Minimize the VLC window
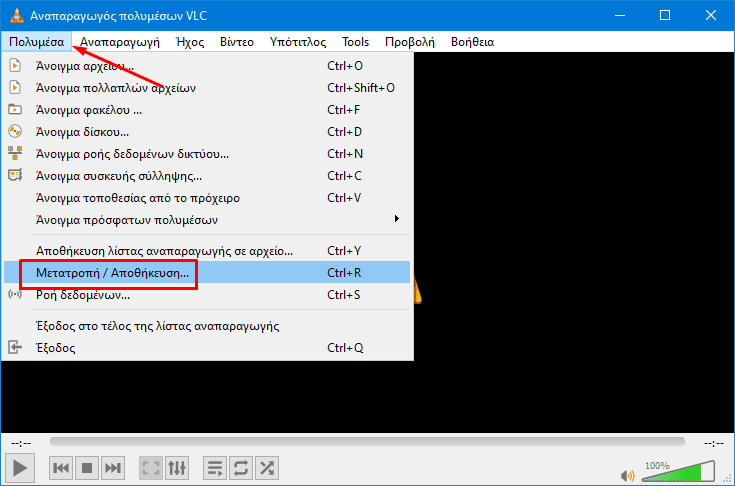 point(620,15)
